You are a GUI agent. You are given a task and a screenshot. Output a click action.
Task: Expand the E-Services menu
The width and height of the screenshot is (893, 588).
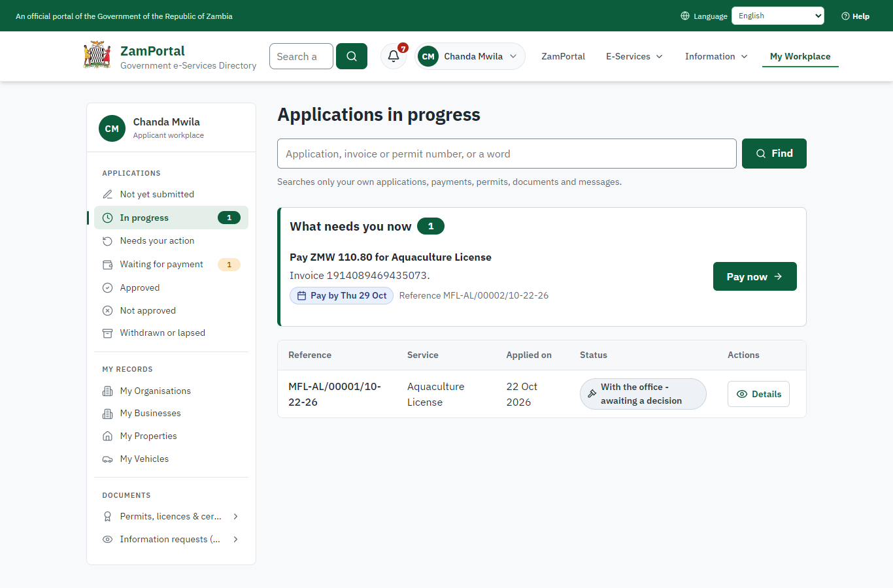pyautogui.click(x=634, y=56)
